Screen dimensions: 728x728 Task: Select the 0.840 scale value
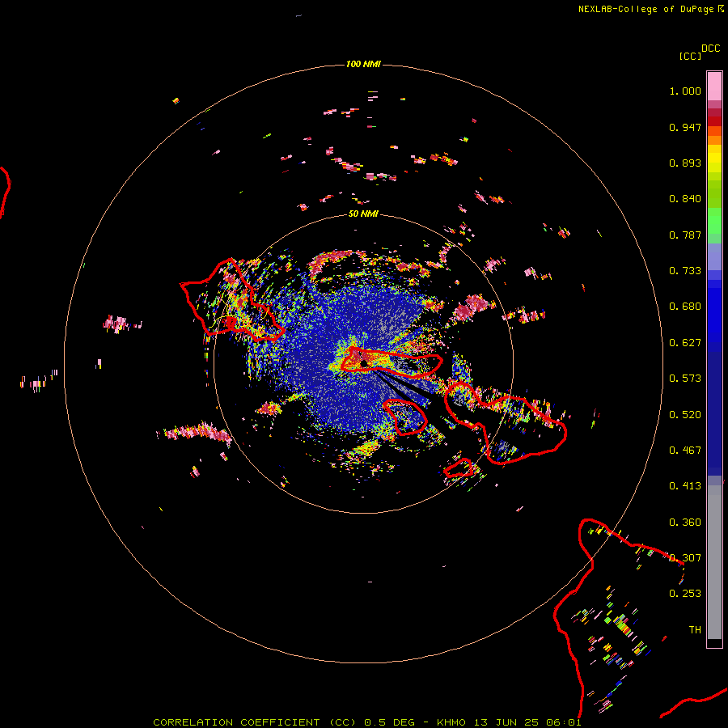tap(685, 199)
